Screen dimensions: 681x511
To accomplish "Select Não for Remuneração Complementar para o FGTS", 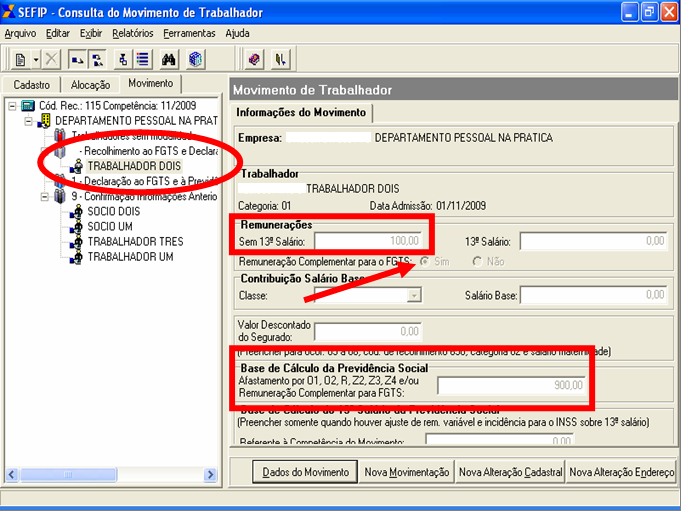I will 477,261.
